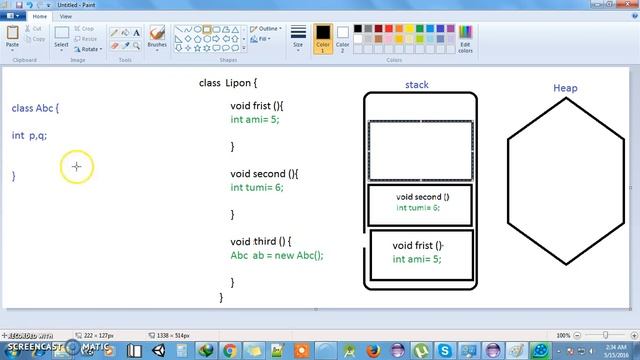The height and width of the screenshot is (360, 640).
Task: Choose the Curve shape
Action: [188, 29]
